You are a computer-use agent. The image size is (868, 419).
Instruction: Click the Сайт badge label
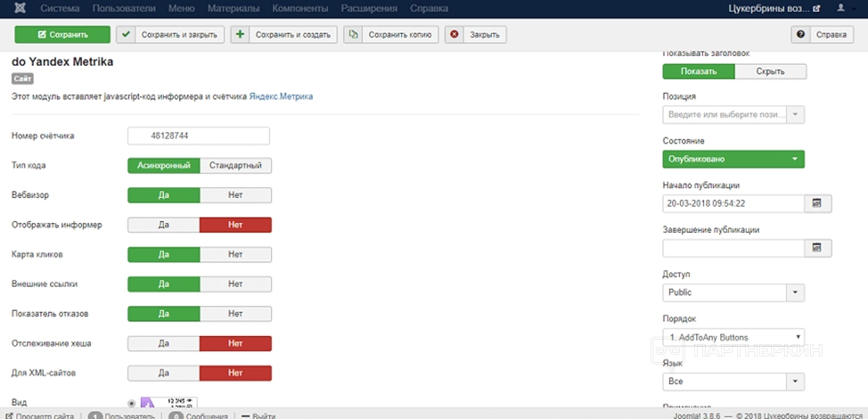tap(22, 79)
